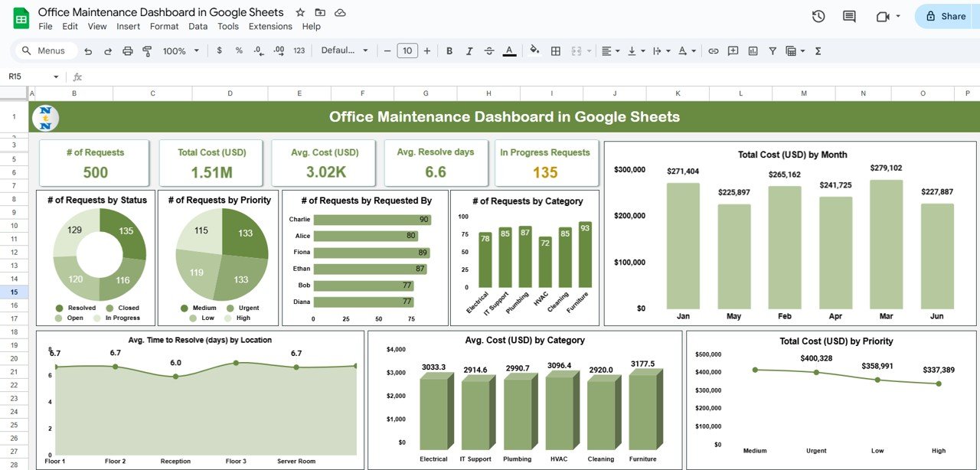Click the Print icon in the toolbar
This screenshot has height=470, width=980.
tap(128, 51)
